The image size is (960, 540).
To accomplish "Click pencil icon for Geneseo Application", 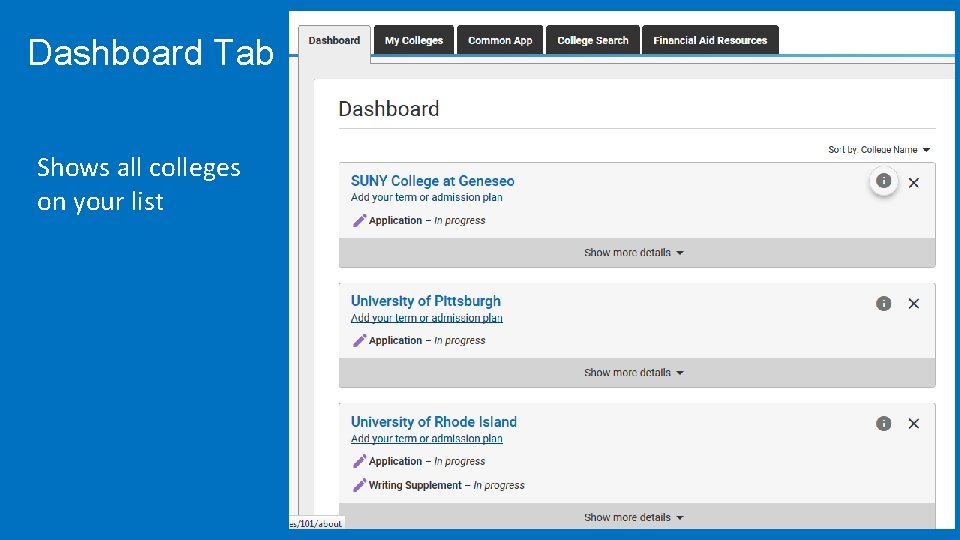I will click(359, 221).
